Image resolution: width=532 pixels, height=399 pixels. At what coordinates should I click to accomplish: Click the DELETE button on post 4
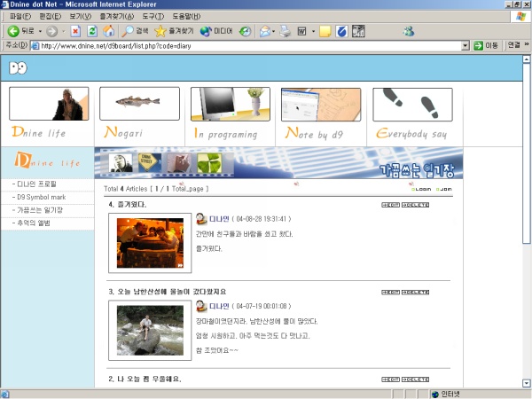tap(415, 205)
